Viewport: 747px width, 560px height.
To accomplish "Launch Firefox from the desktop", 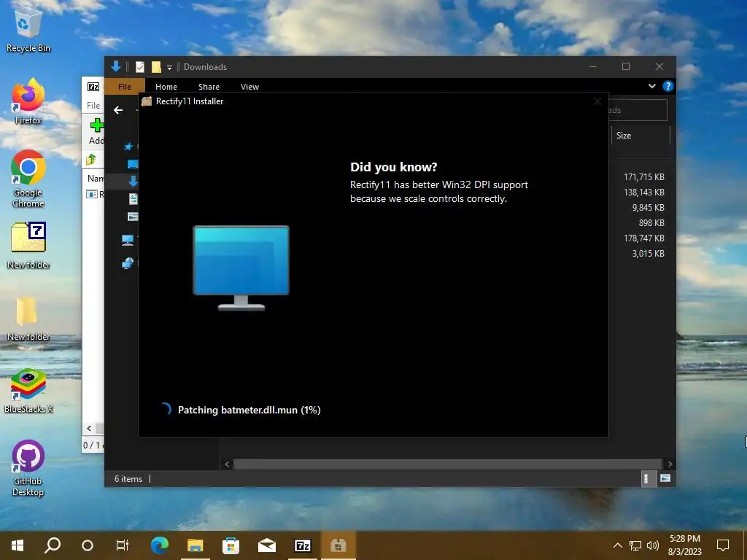I will pyautogui.click(x=28, y=101).
